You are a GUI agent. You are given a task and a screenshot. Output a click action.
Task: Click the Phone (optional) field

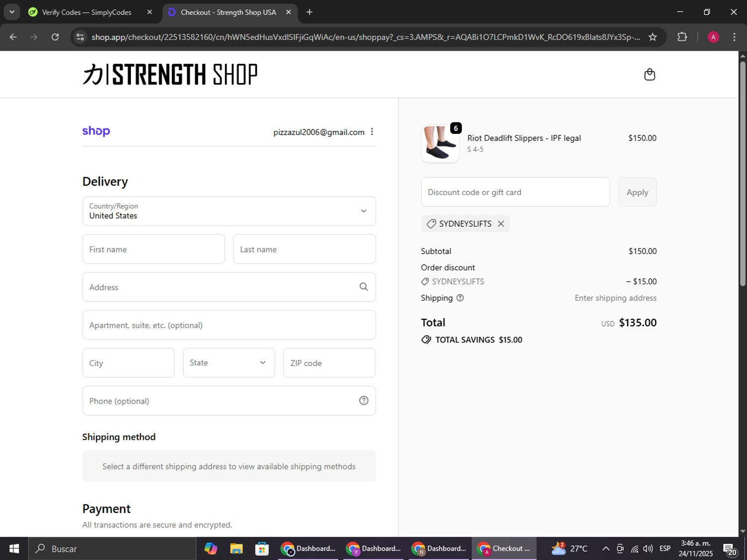pyautogui.click(x=229, y=401)
